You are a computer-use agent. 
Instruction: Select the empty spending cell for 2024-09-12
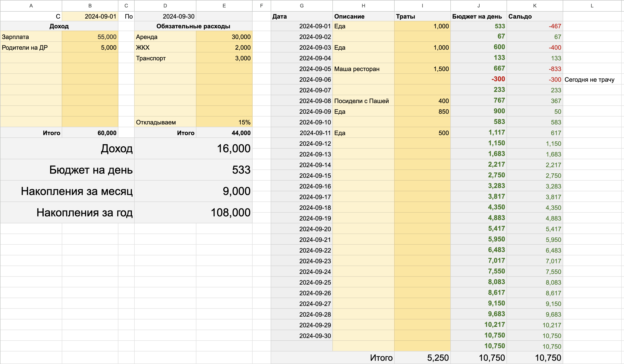click(422, 143)
